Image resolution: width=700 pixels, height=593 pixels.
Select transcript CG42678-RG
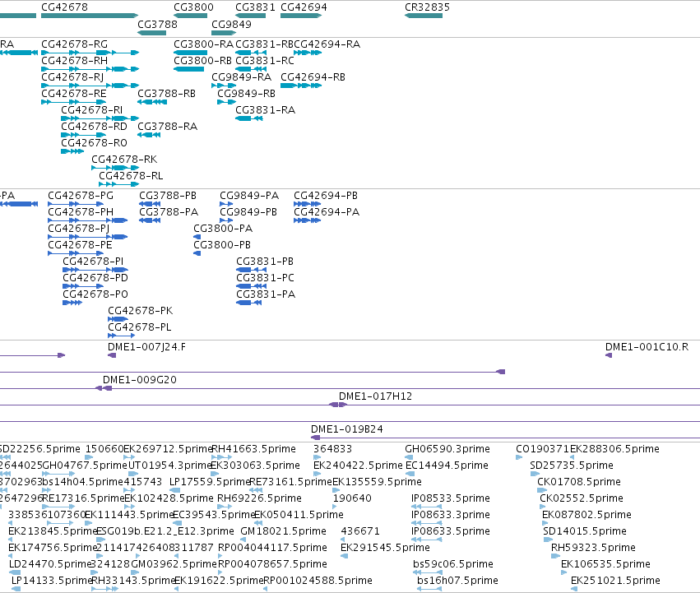[x=90, y=53]
